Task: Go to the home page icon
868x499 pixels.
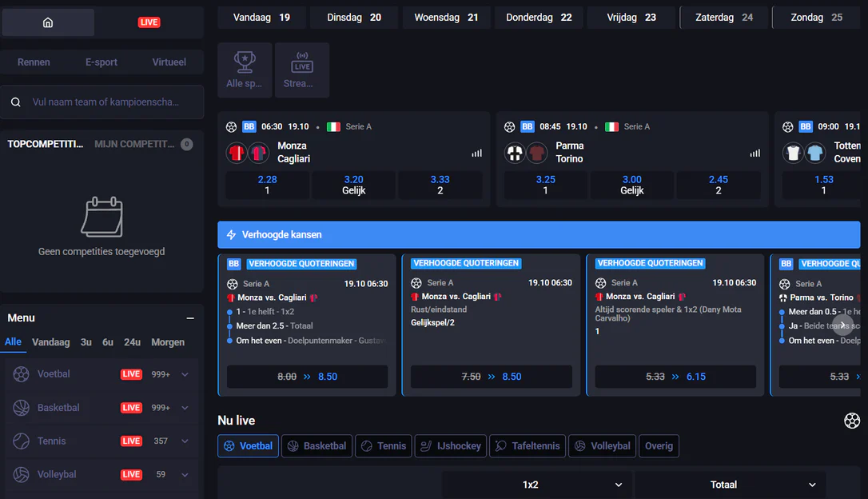Action: 48,22
